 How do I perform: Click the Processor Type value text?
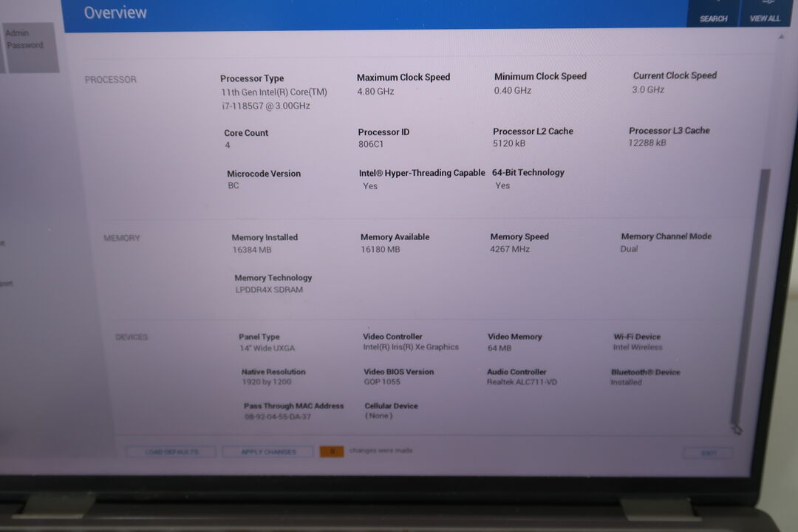(x=273, y=99)
